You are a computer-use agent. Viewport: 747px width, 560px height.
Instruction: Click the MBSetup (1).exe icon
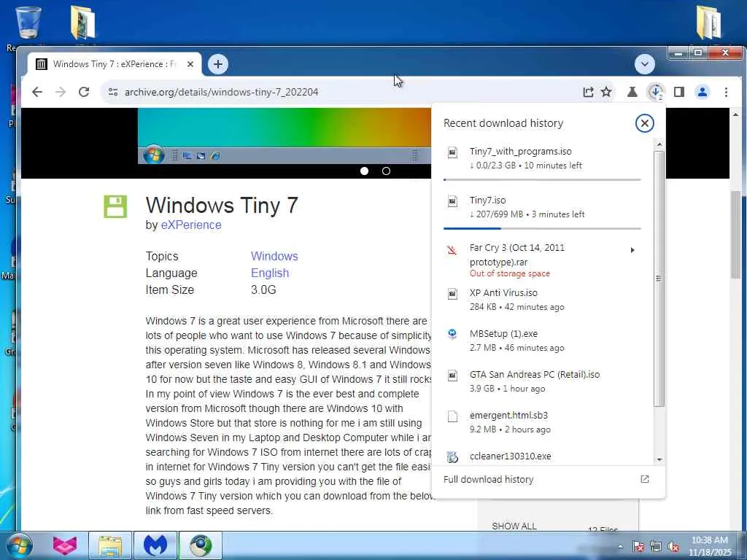pyautogui.click(x=452, y=334)
